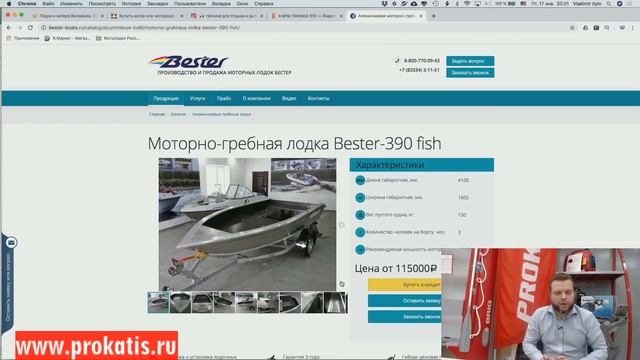Viewport: 640px width, 360px height.
Task: Click the Заказать звонок button under the price
Action: pyautogui.click(x=404, y=316)
